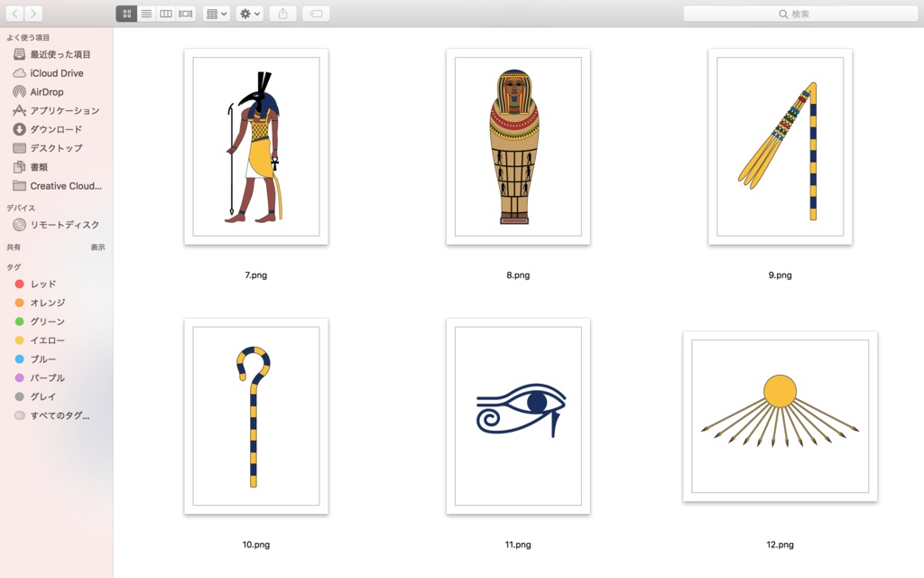Click the red tag color dot
Viewport: 924px width, 578px height.
tap(20, 284)
